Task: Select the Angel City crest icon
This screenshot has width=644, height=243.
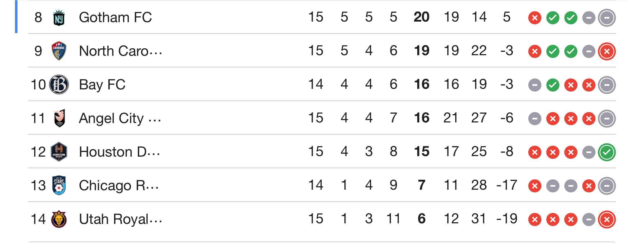Action: tap(59, 118)
